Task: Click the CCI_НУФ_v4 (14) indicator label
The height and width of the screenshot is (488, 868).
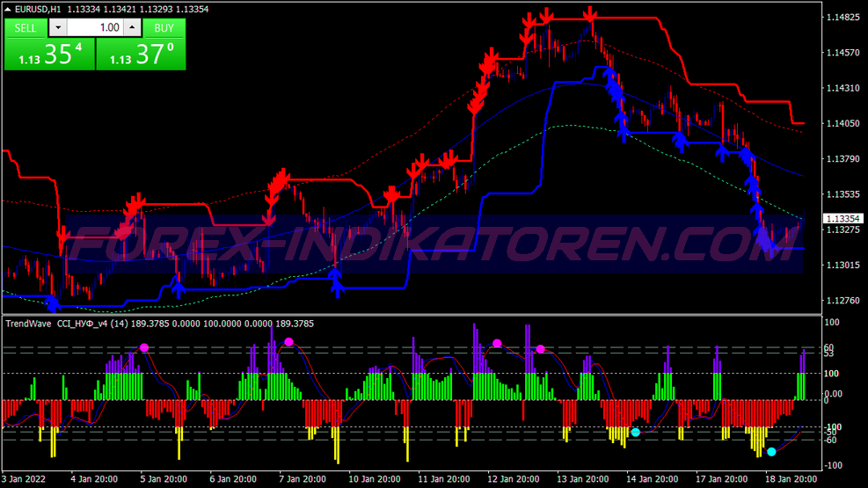Action: pos(92,324)
